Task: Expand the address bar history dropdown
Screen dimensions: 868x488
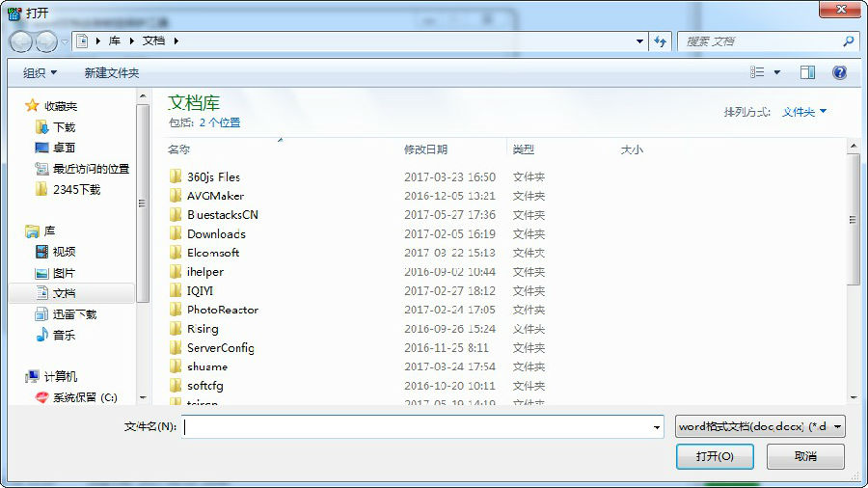Action: click(x=640, y=41)
